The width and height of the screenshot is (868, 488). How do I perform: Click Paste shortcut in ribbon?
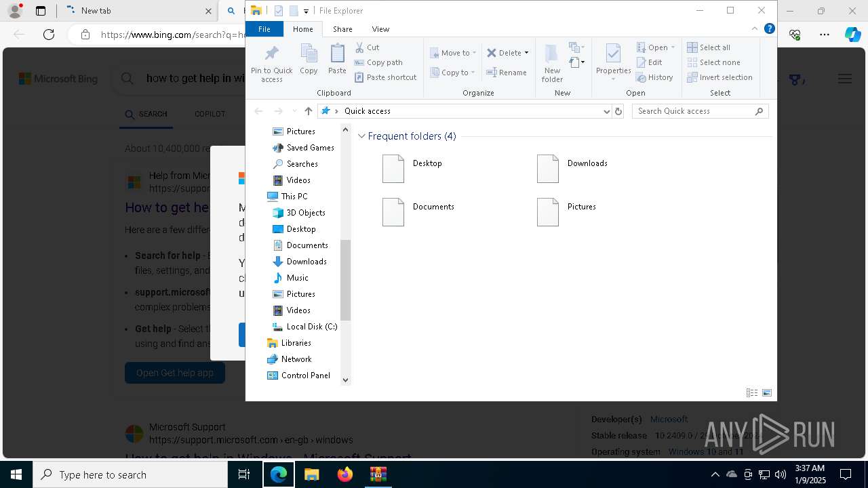[x=385, y=77]
